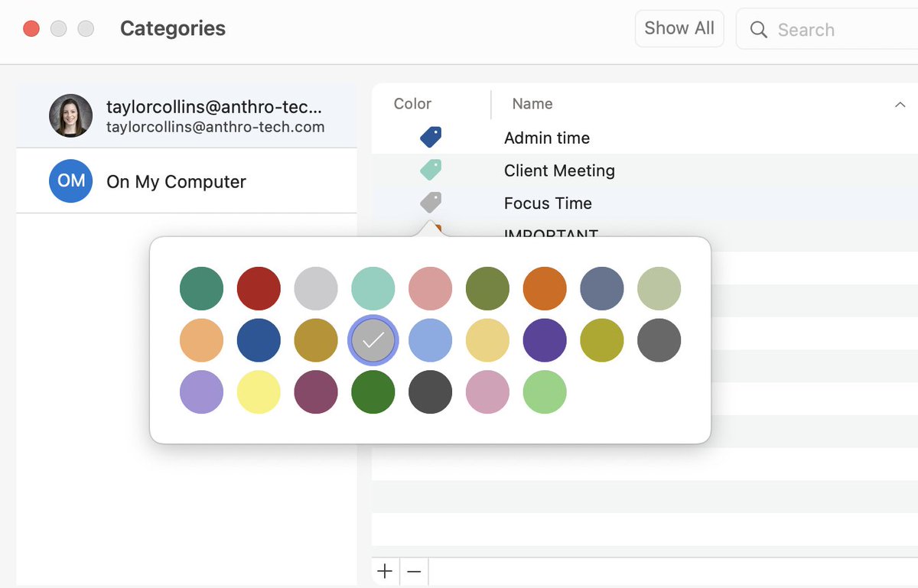Choose the light periwinkle blue swatch

(x=431, y=340)
